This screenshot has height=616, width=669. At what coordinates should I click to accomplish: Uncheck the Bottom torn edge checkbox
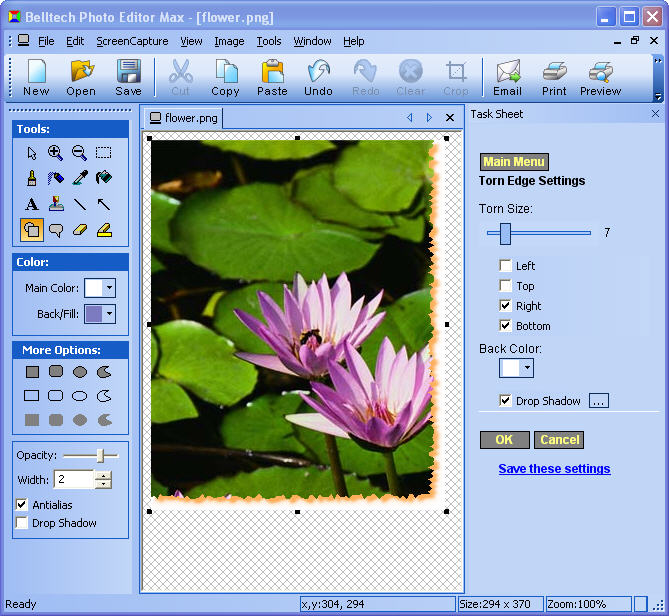[506, 326]
